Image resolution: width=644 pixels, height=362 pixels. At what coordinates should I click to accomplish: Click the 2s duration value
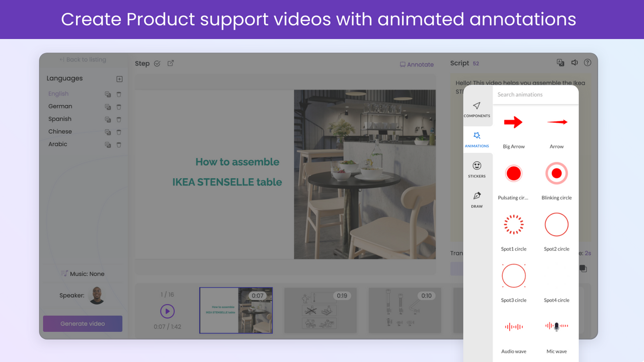click(x=588, y=253)
